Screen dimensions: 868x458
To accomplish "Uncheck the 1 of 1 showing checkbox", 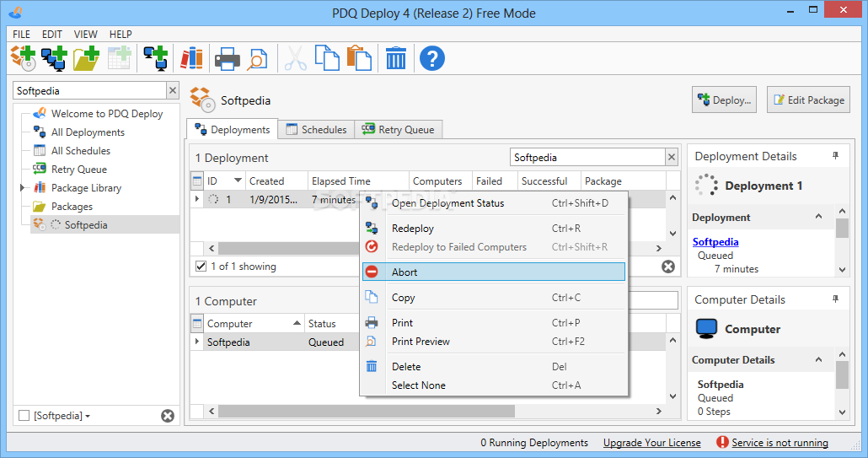I will 201,267.
